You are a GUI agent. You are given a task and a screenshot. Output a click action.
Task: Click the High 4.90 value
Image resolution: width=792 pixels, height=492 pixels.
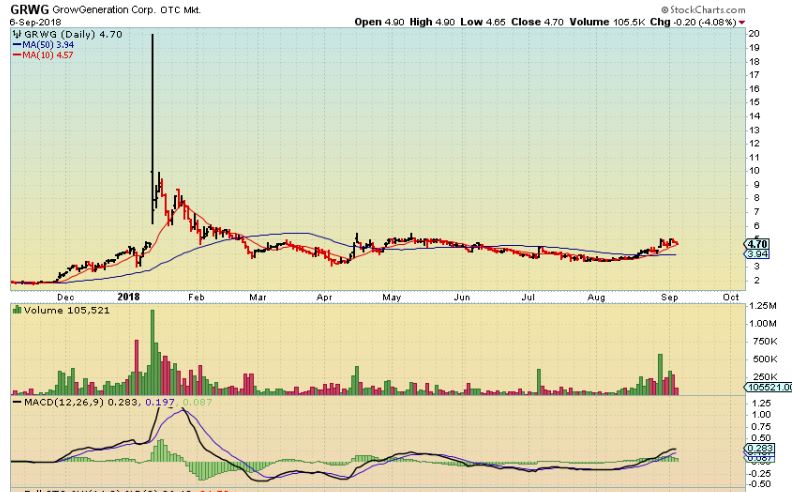pos(432,22)
